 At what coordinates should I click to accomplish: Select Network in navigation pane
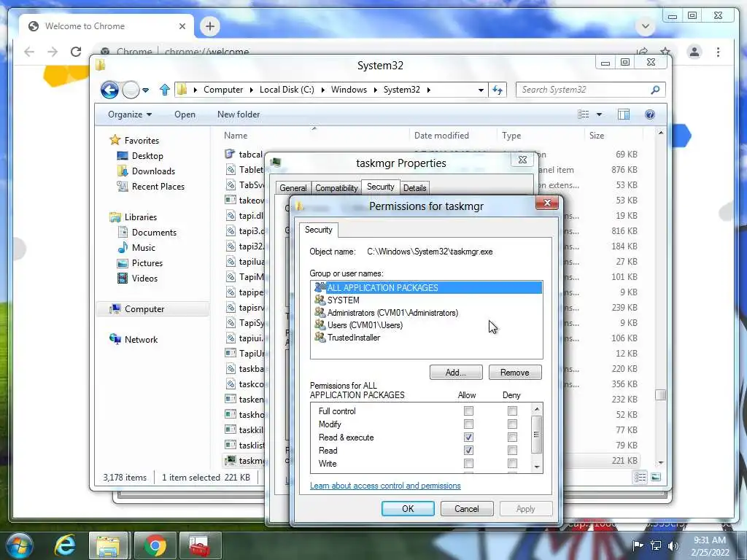[134, 339]
